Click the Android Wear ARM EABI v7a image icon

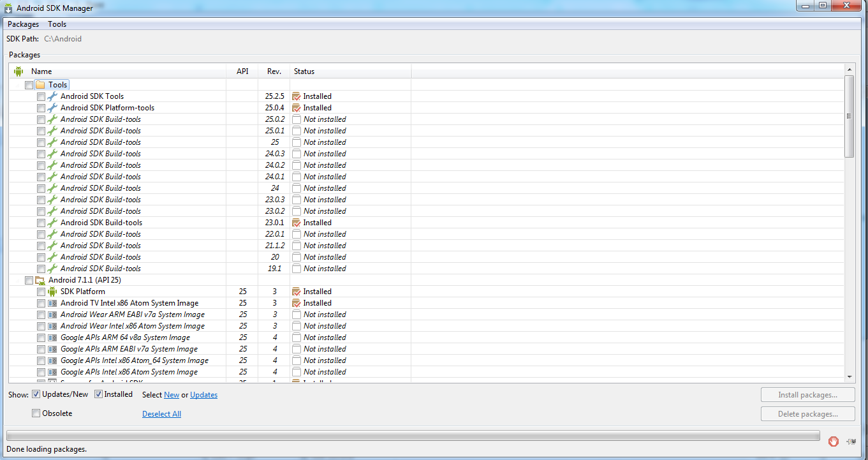(52, 315)
